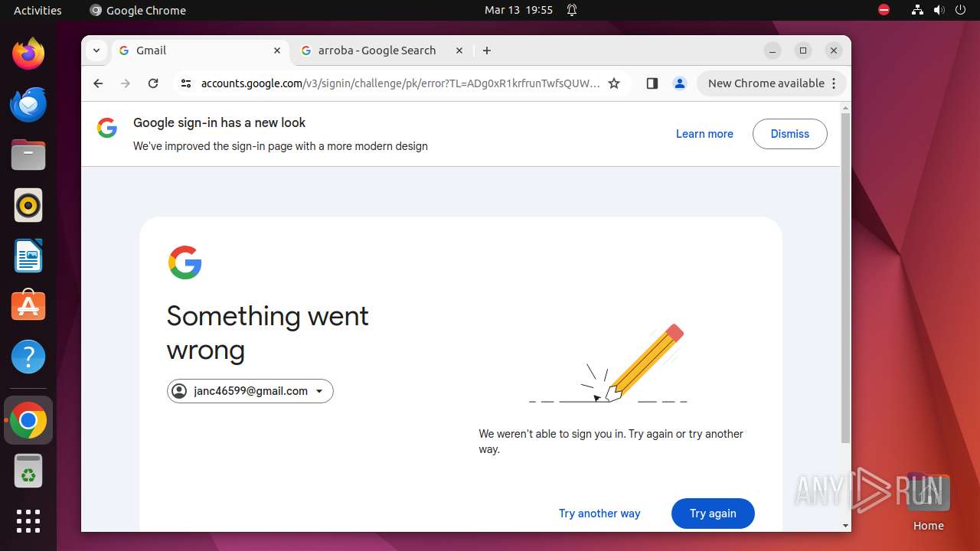
Task: Open the clock and calendar panel
Action: pyautogui.click(x=518, y=10)
